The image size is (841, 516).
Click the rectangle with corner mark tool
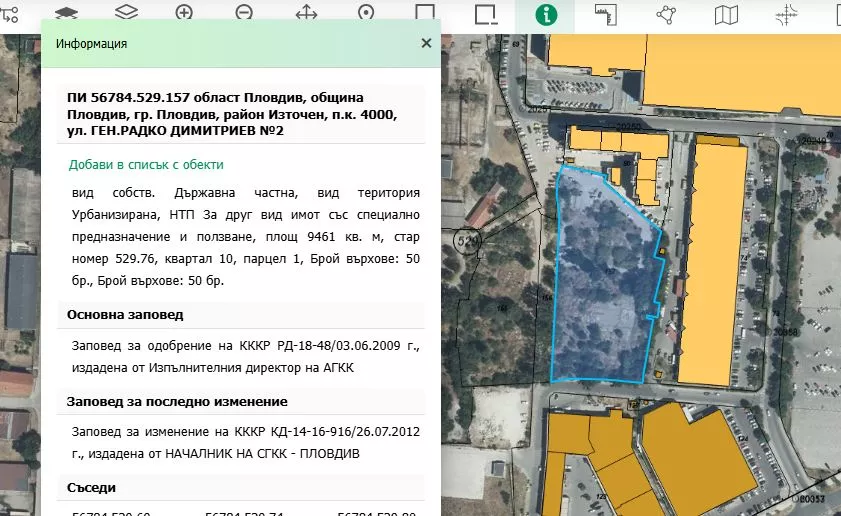486,14
